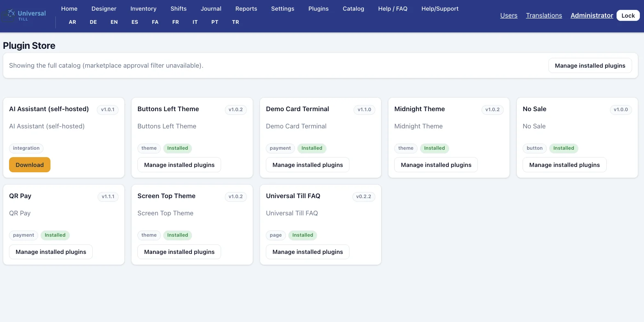
Task: Click the Installed badge on No Sale card
Action: coord(564,148)
